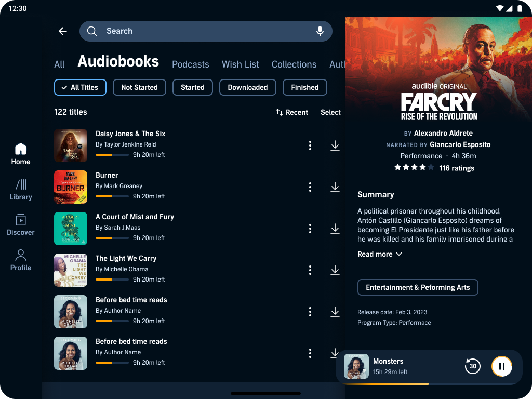This screenshot has width=532, height=399.
Task: Click the Search input field
Action: click(206, 31)
